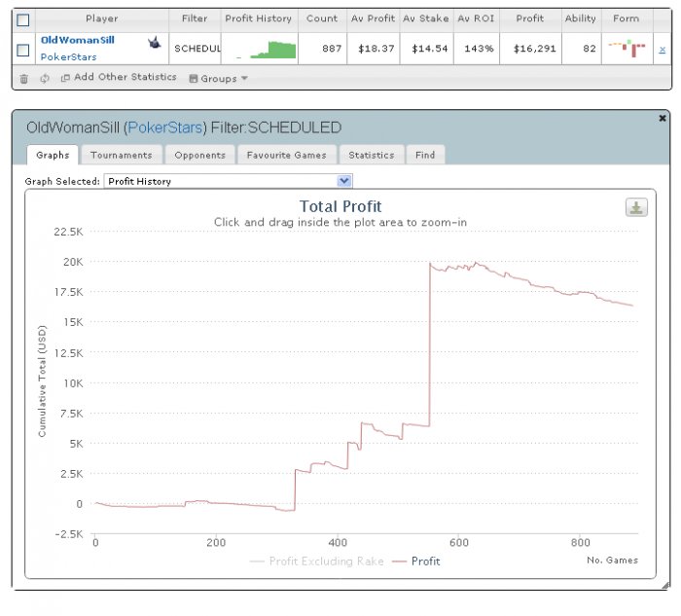Switch to the Graphs tab
This screenshot has height=616, width=681.
click(53, 155)
